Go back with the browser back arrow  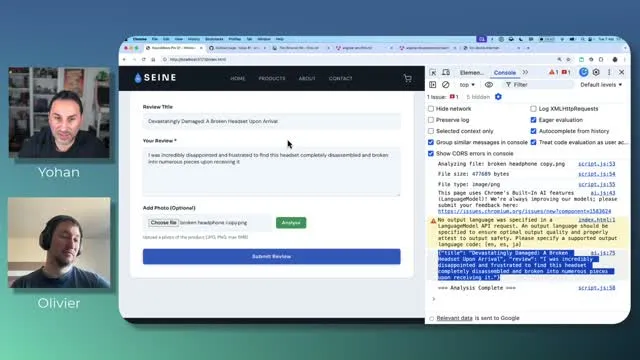tap(124, 60)
